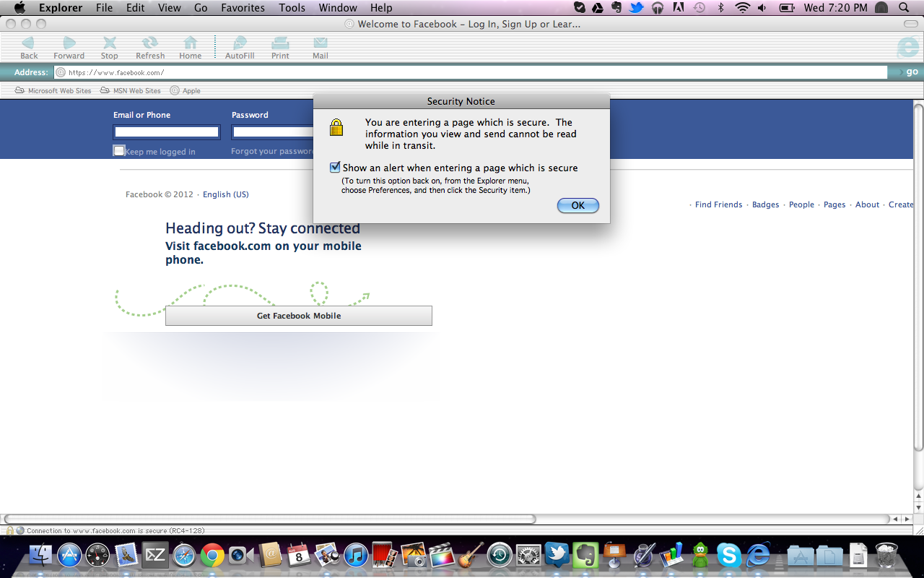Click the English (US) language link
Viewport: 924px width, 578px height.
pos(226,194)
